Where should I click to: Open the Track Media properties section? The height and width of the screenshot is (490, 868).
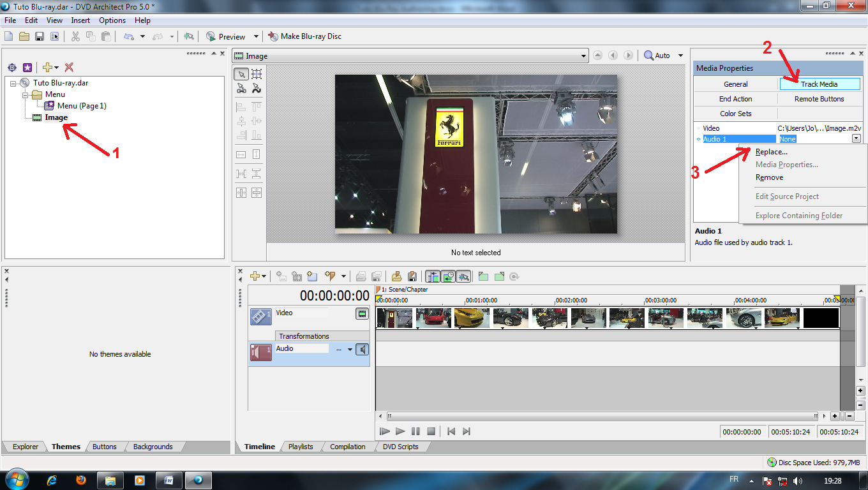coord(819,84)
